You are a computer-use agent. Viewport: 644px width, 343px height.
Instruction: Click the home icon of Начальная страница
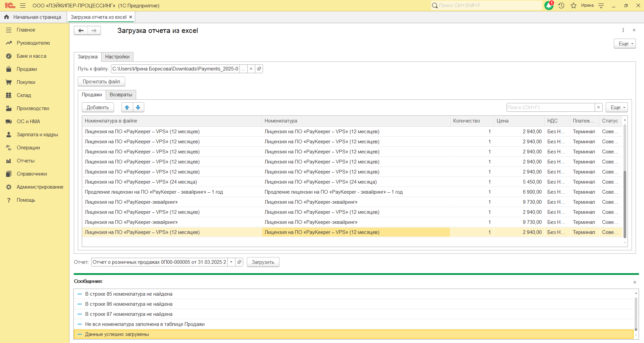(x=6, y=17)
